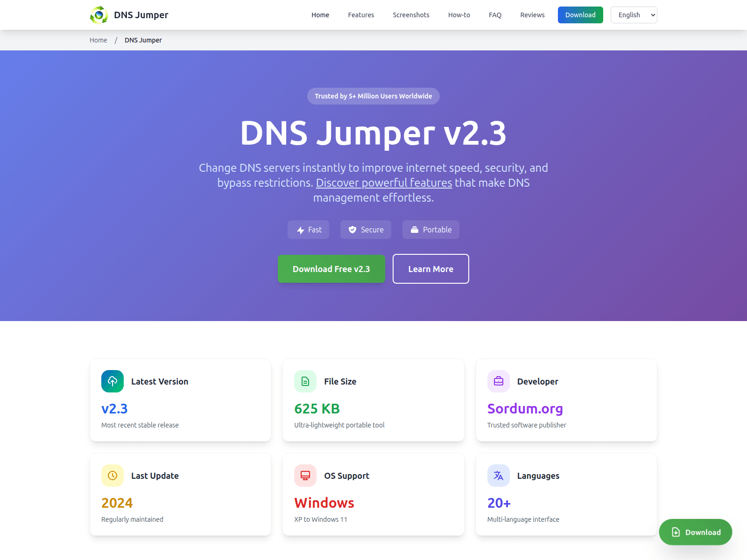Click the Last Update card title

click(155, 476)
